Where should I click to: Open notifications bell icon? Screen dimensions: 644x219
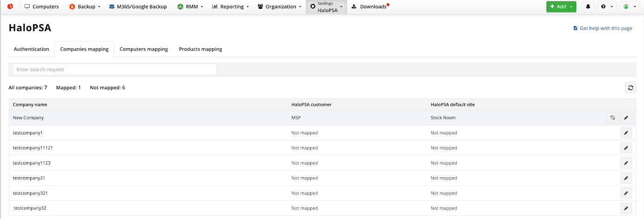click(588, 7)
